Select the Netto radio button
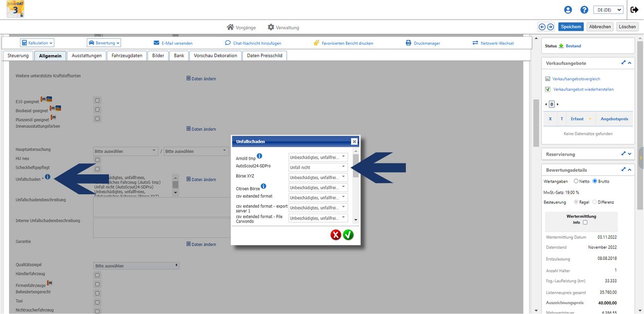Screen dimensions: 644x314 tap(576, 181)
